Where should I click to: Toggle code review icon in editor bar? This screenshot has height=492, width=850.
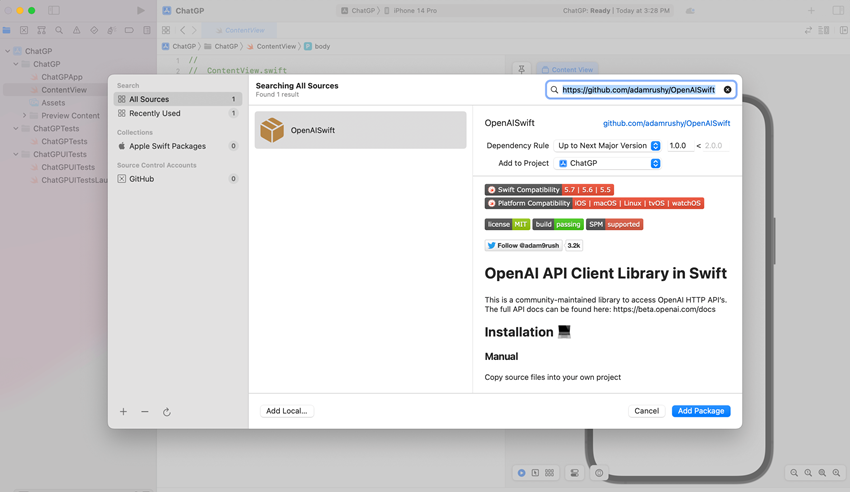point(808,30)
